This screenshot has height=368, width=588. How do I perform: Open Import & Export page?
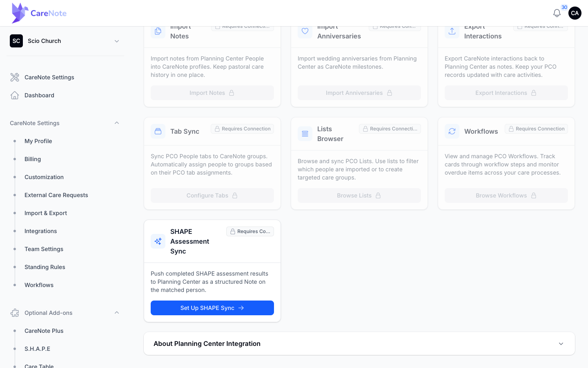point(46,213)
